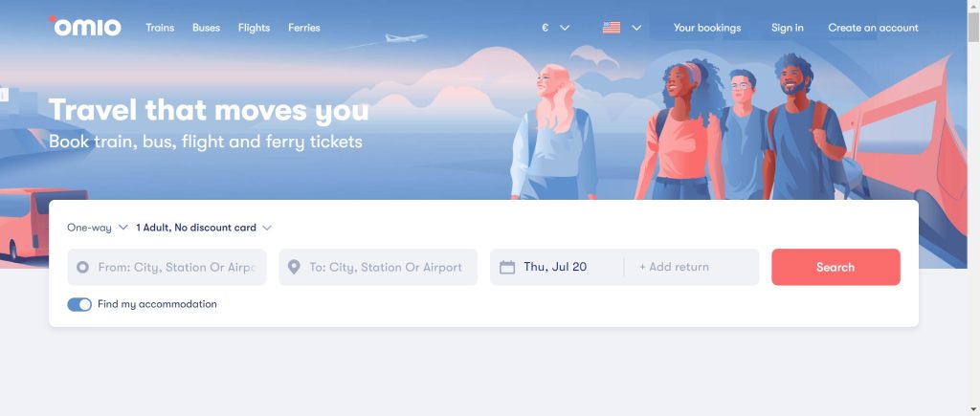Image resolution: width=980 pixels, height=416 pixels.
Task: Click Sign in link
Action: click(x=788, y=28)
